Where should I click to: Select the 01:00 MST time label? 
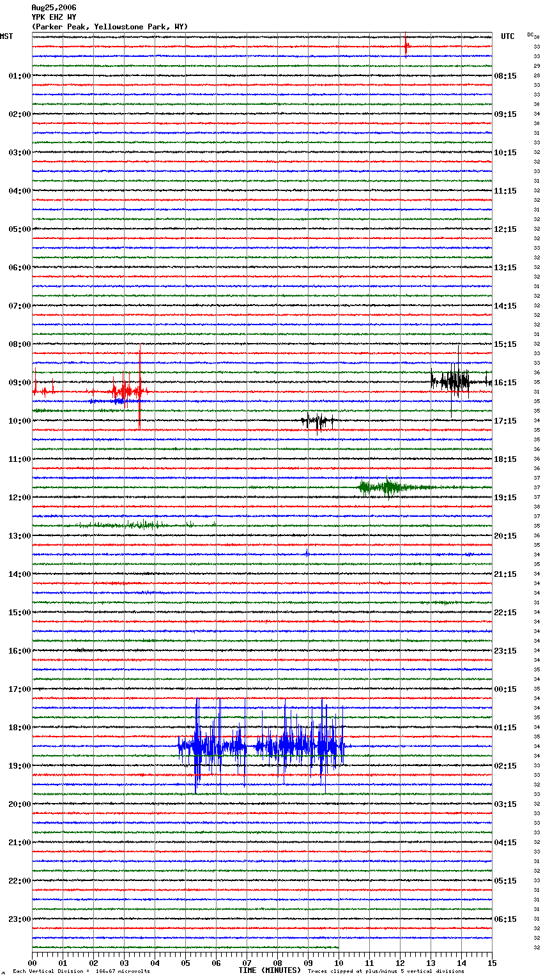(20, 76)
